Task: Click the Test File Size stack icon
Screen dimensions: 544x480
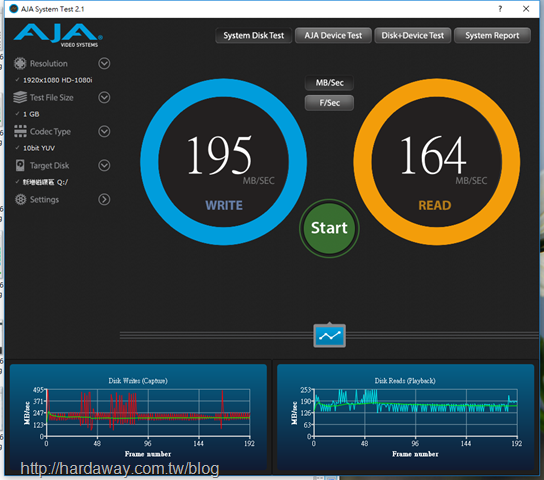Action: pos(20,97)
